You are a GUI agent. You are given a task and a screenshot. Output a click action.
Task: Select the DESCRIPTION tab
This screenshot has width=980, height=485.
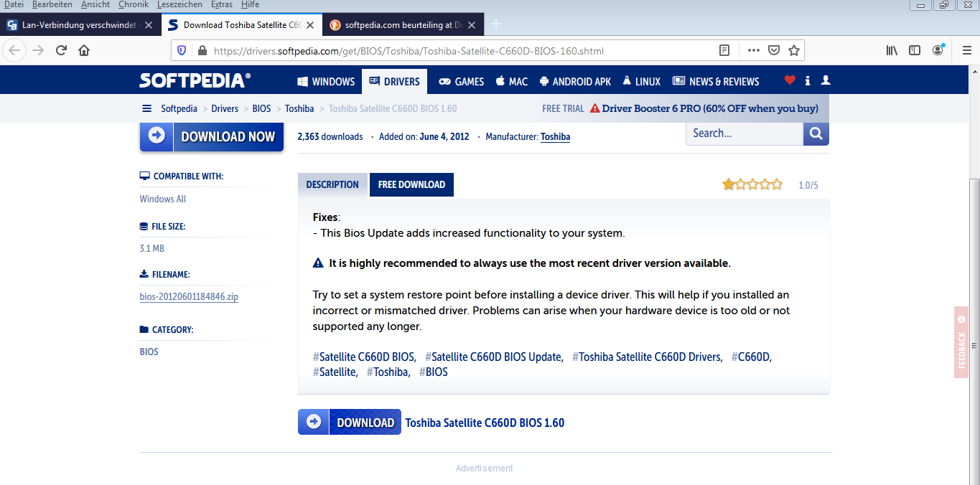click(x=332, y=184)
